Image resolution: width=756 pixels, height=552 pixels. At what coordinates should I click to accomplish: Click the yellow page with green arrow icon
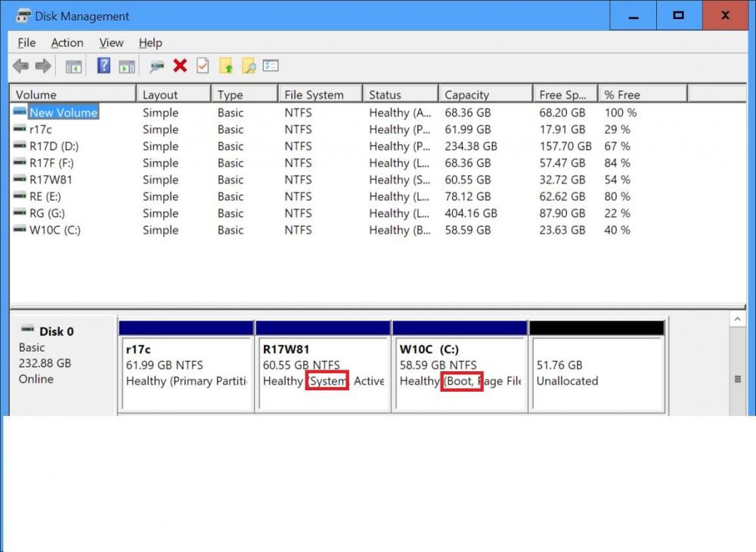226,66
